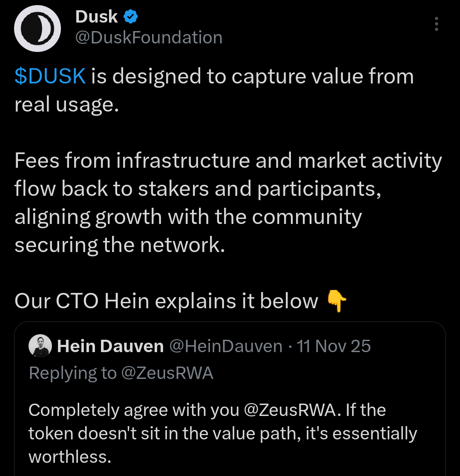This screenshot has height=476, width=460.
Task: Click the 'Replying to' label in quoted tweet
Action: click(x=72, y=373)
